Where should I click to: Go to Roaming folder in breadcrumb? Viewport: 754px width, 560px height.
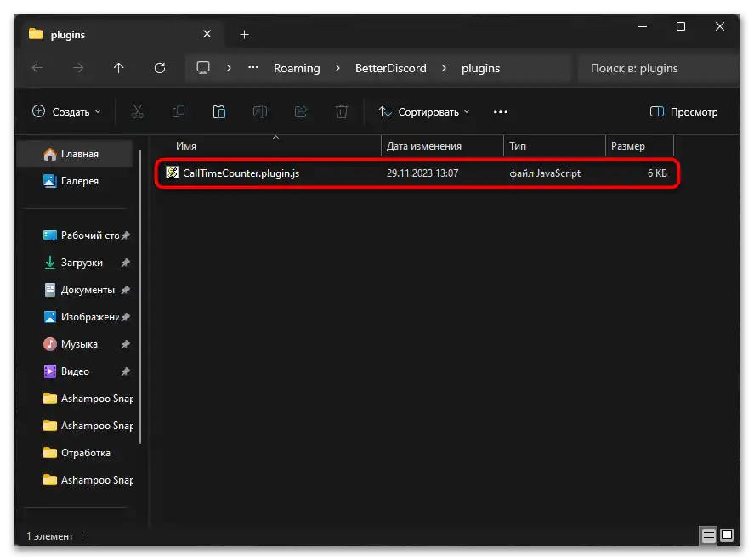pyautogui.click(x=297, y=68)
